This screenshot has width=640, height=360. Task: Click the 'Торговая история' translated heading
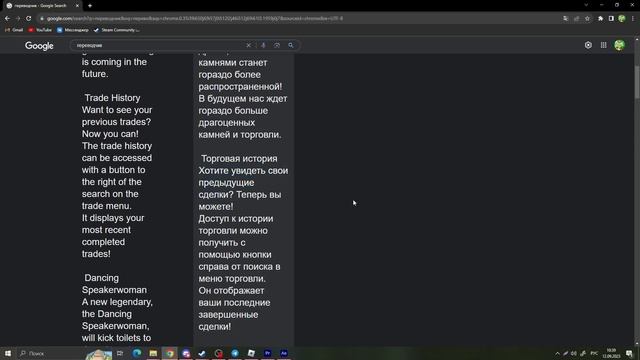[239, 158]
